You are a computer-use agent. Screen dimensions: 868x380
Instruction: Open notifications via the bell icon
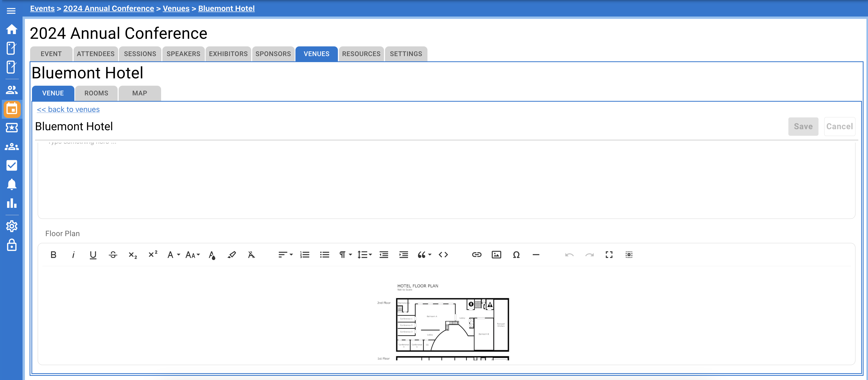click(12, 184)
